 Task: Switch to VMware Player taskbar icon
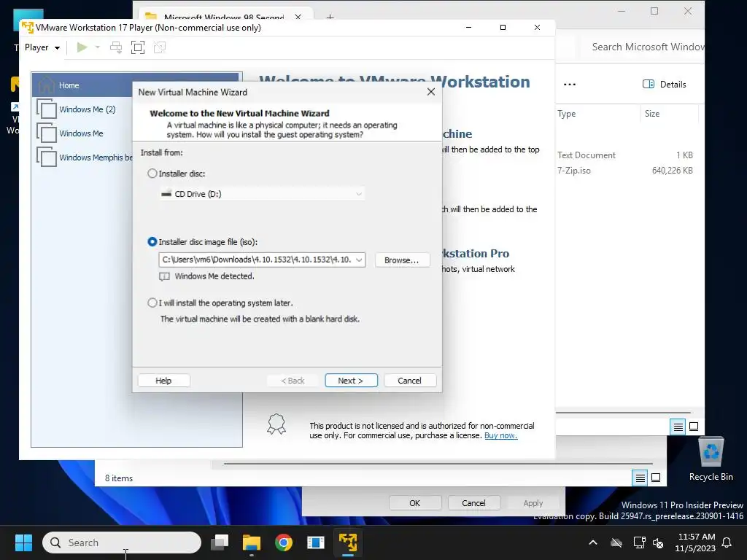click(348, 542)
